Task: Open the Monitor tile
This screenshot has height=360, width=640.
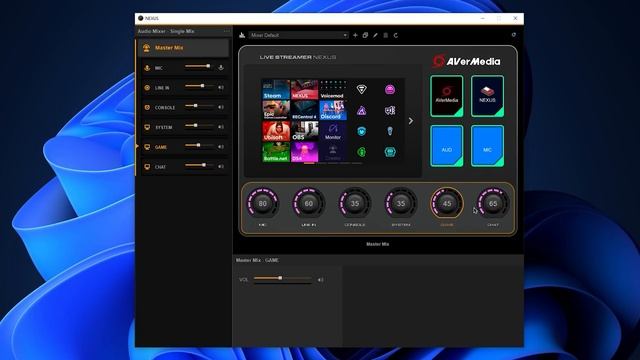Action: [x=333, y=131]
